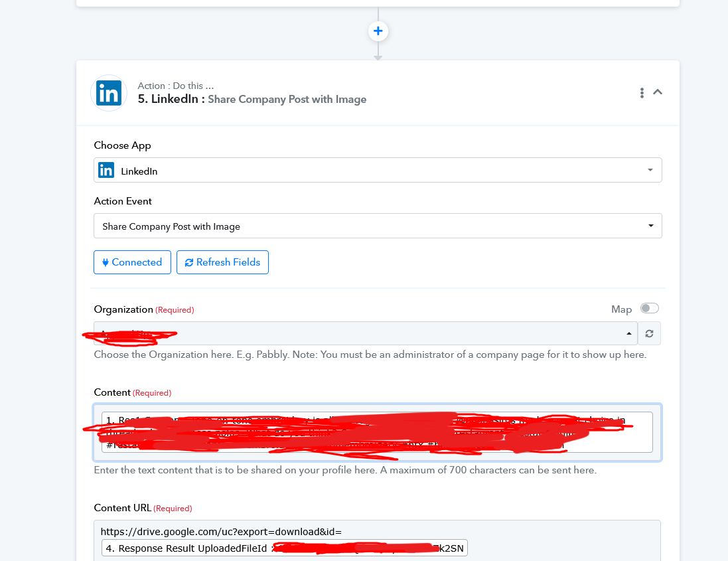Image resolution: width=728 pixels, height=561 pixels.
Task: Click inside the Content text field
Action: (378, 432)
